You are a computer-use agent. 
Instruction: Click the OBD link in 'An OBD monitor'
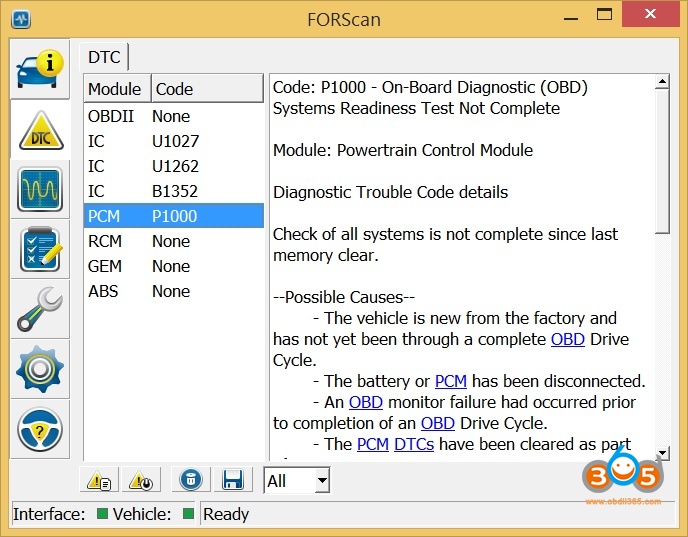(x=366, y=402)
